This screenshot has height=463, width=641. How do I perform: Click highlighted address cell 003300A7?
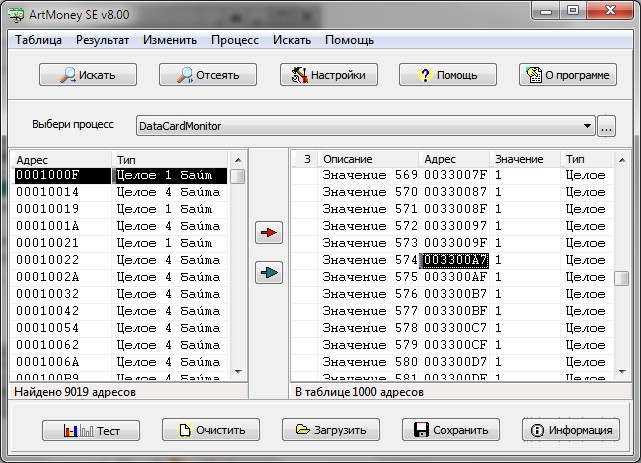pyautogui.click(x=455, y=260)
